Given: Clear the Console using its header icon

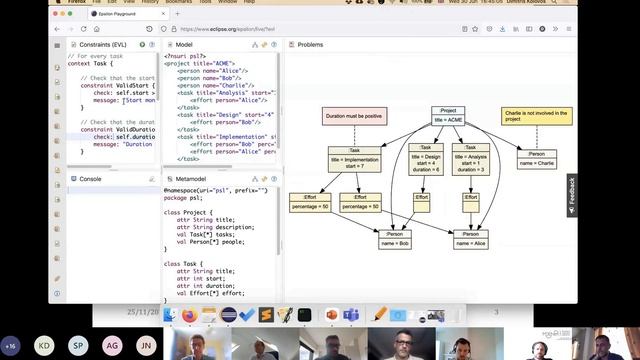Looking at the screenshot, I should point(152,179).
